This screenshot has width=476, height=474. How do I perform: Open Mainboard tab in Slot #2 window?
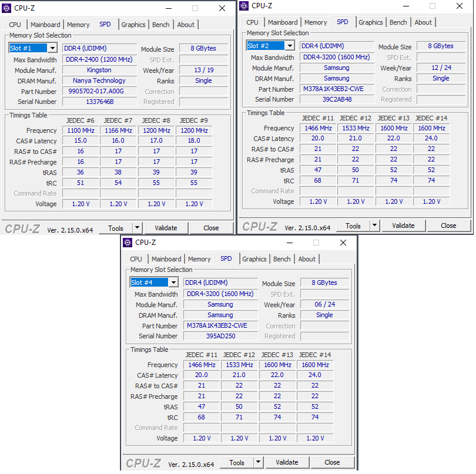coord(283,22)
